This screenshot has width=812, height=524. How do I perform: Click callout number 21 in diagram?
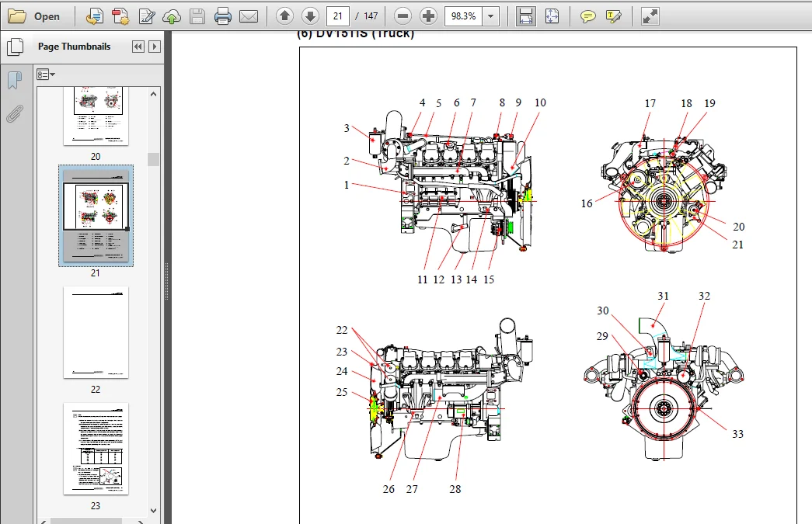pos(737,245)
